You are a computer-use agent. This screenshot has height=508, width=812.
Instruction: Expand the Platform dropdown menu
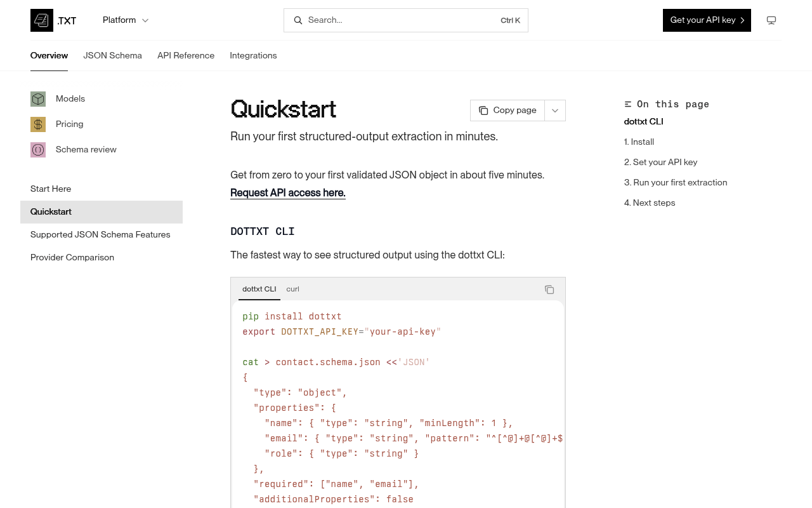click(x=126, y=20)
